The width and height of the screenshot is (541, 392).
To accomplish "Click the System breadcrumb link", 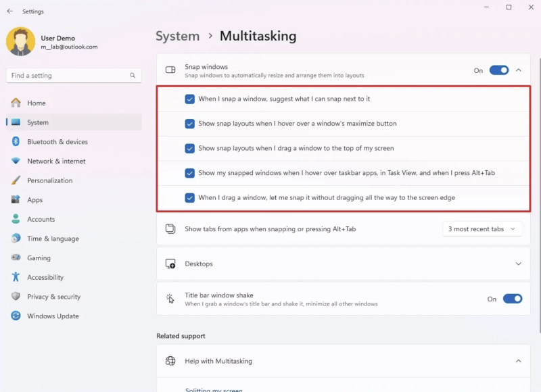I will [x=177, y=36].
